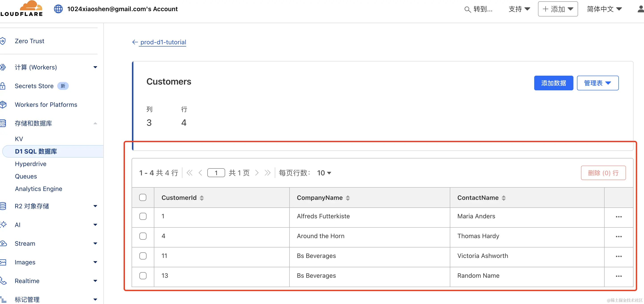The width and height of the screenshot is (644, 304).
Task: Check the row for Alfreds Futterkiste
Action: [x=143, y=216]
